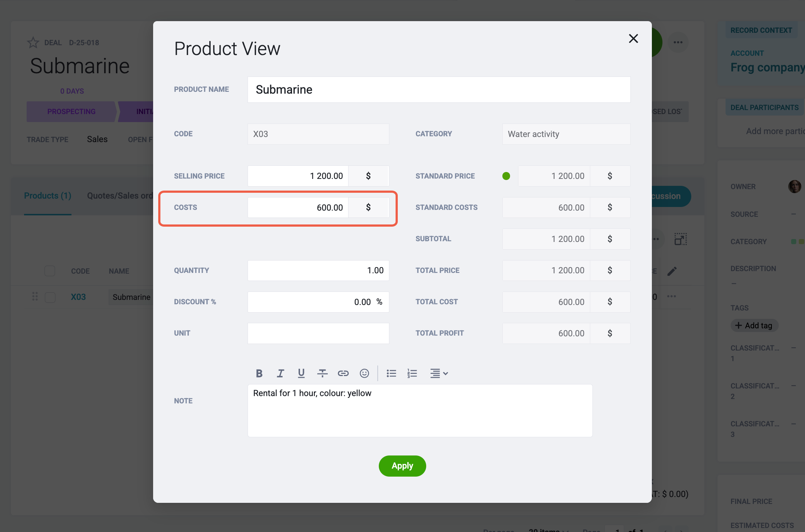Open selling price currency selector
This screenshot has width=805, height=532.
point(369,176)
